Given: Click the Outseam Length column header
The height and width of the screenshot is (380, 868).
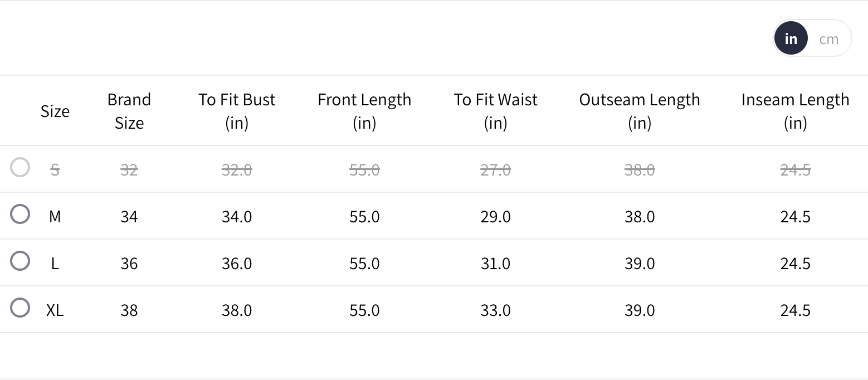Looking at the screenshot, I should click(640, 111).
